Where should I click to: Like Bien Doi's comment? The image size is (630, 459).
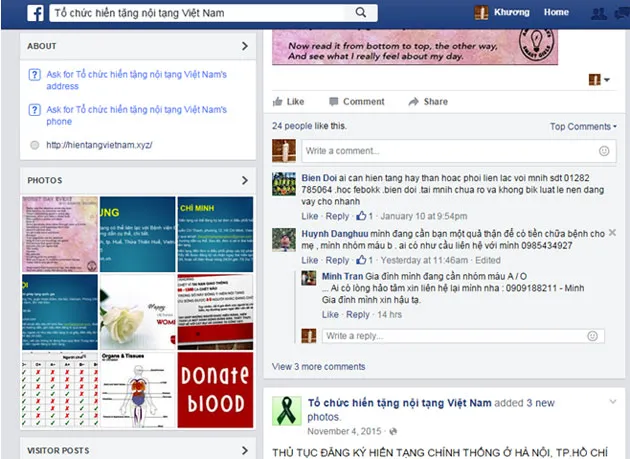(x=310, y=216)
